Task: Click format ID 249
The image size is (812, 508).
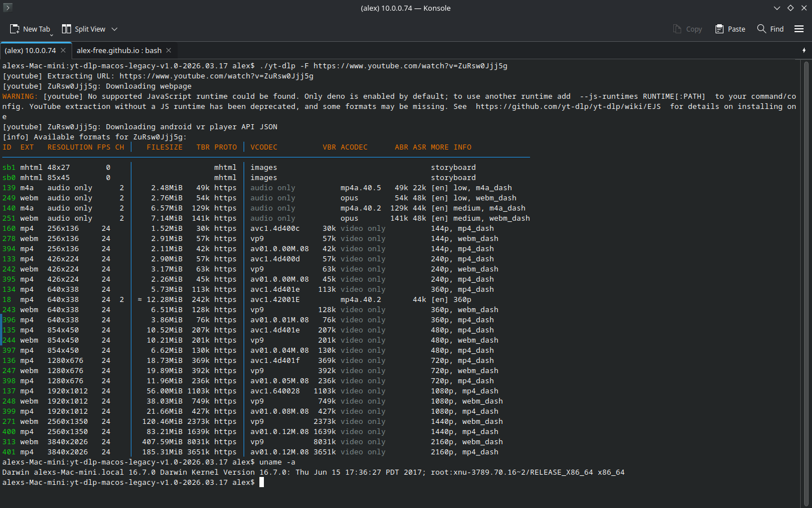Action: coord(9,198)
